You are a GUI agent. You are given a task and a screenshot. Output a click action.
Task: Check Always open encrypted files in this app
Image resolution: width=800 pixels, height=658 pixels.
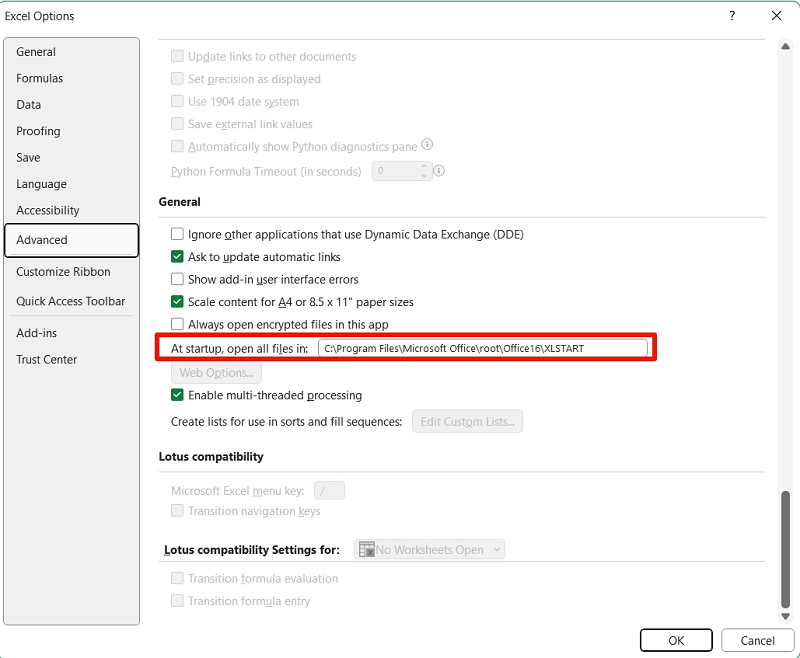point(178,325)
